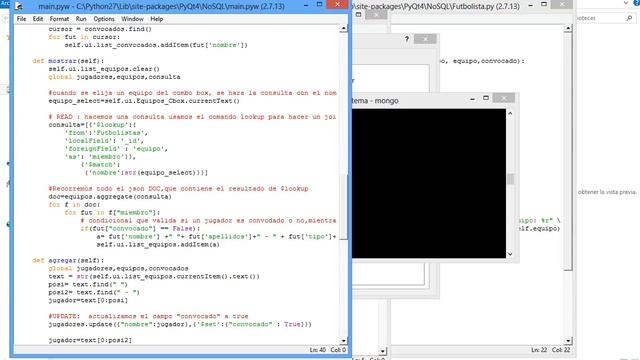Click the mongo window scrollbar thumb

(x=510, y=179)
